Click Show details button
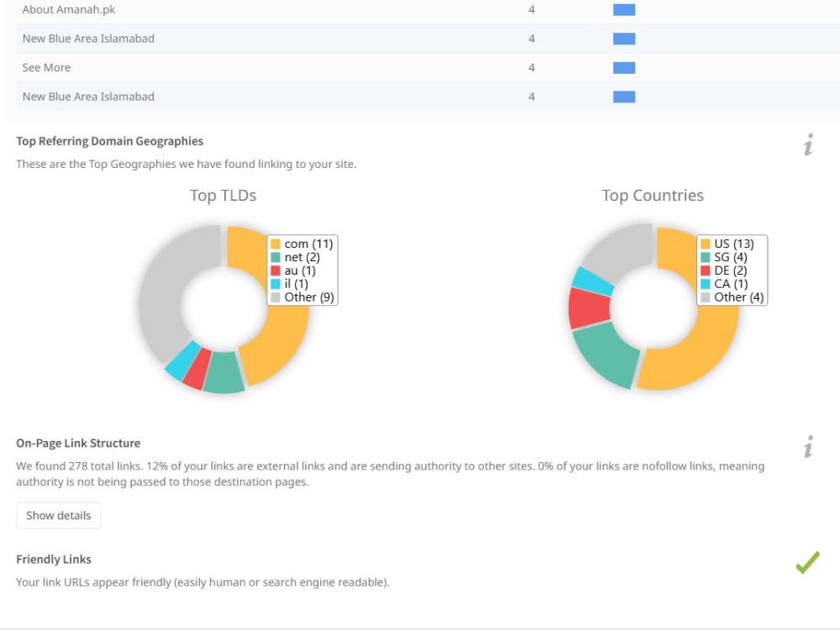 coord(59,516)
